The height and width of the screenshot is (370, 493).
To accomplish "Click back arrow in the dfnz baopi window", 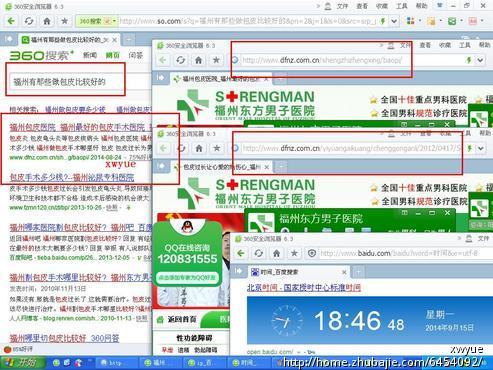I will point(163,60).
